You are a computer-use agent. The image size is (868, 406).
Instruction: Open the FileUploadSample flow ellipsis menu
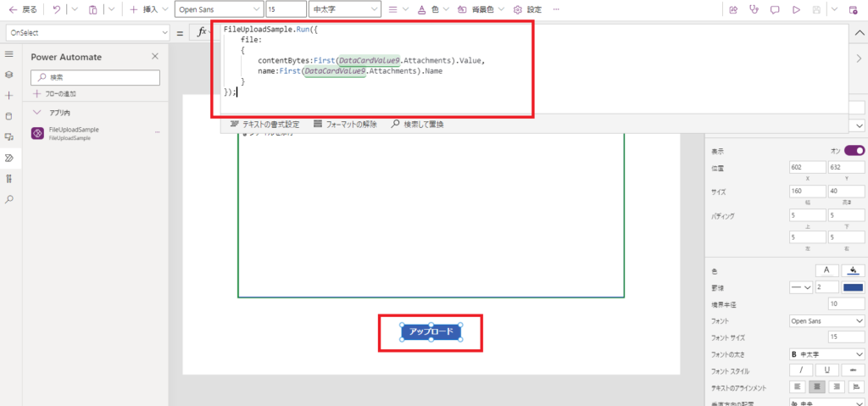(157, 133)
